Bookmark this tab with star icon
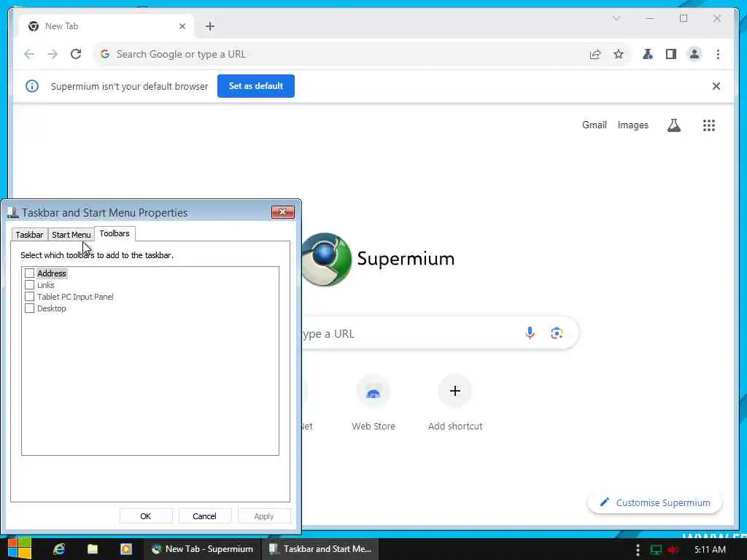 point(619,54)
